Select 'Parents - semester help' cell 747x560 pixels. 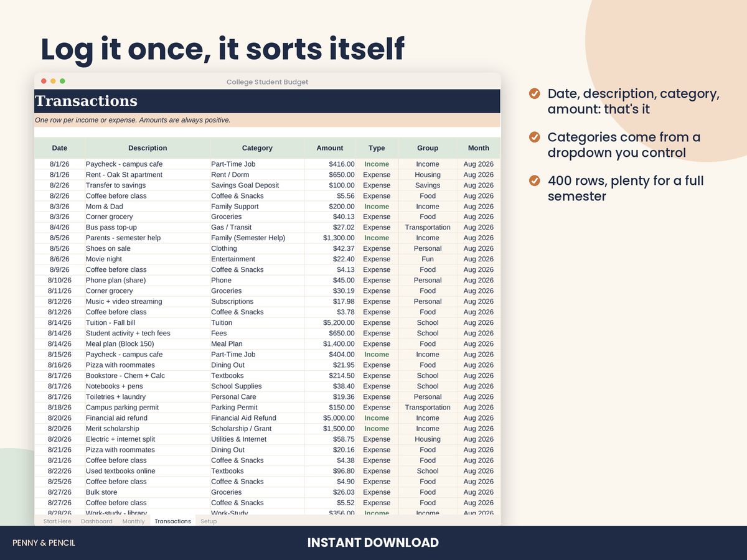pos(148,238)
